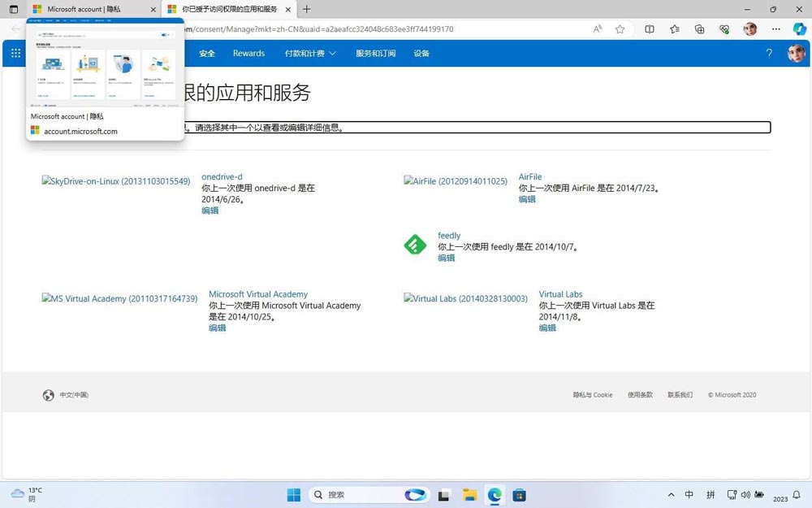Open the onedrive-d app link
The height and width of the screenshot is (508, 812).
(222, 176)
